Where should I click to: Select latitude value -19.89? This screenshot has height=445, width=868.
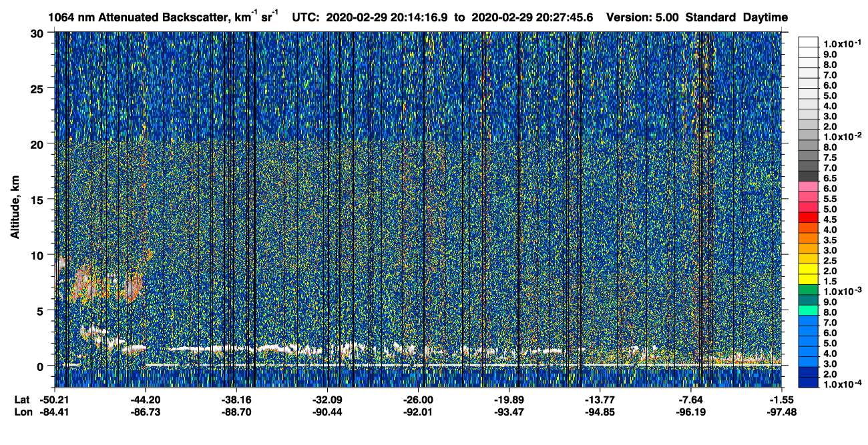pos(509,400)
